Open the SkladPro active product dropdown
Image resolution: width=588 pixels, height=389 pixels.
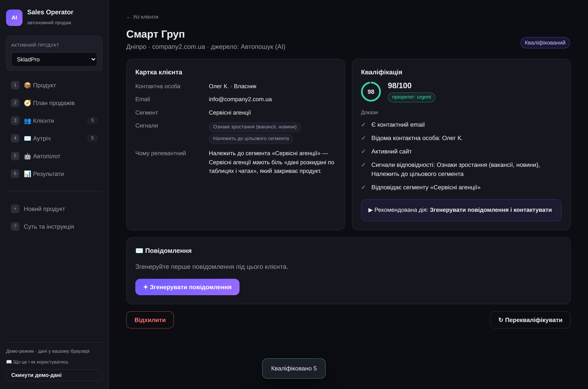54,60
